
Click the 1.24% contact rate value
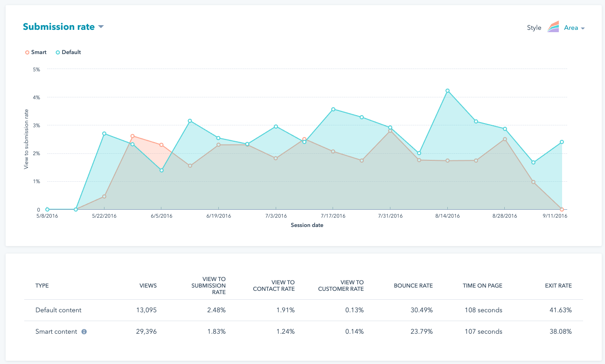[x=286, y=332]
